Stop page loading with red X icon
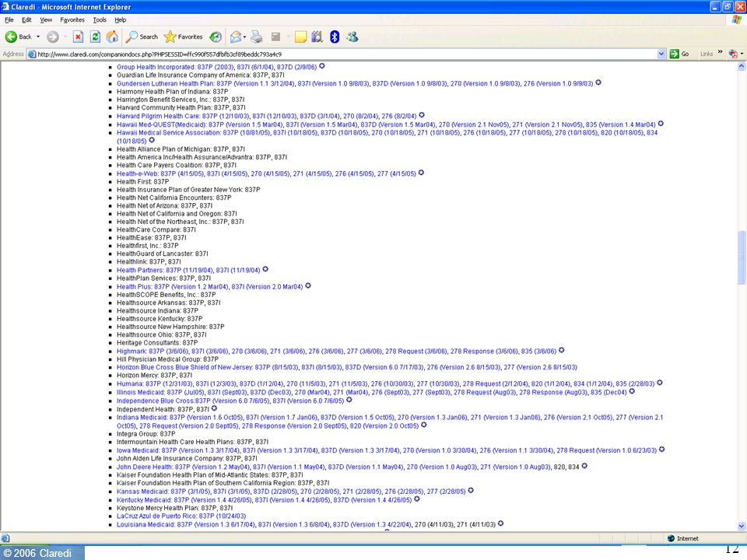 (x=78, y=37)
